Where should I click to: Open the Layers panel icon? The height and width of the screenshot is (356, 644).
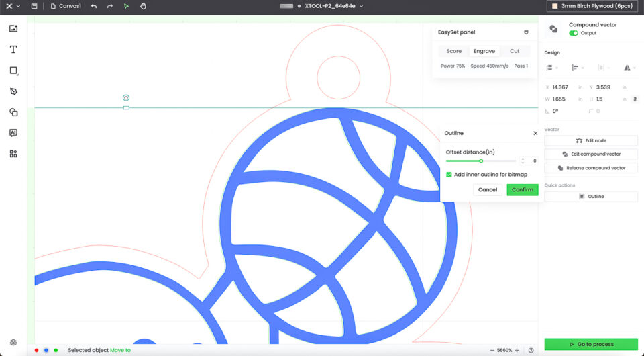[13, 342]
